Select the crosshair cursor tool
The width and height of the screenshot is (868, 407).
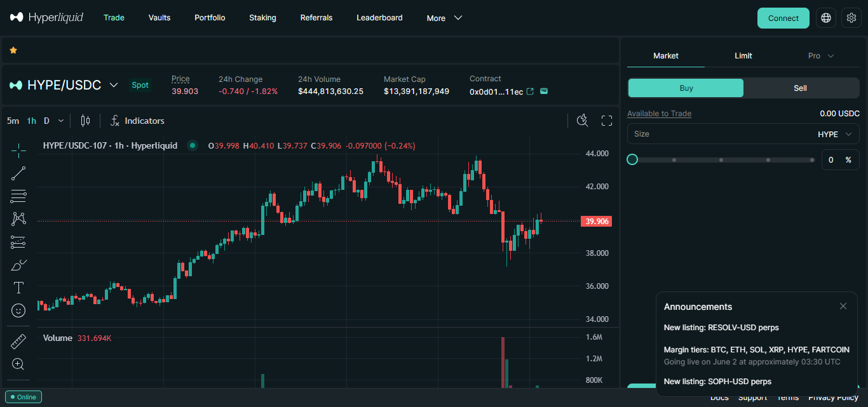(x=18, y=150)
